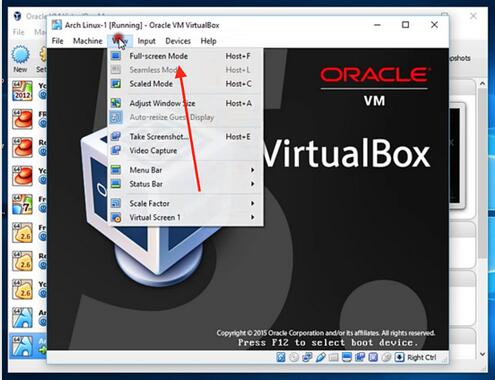495x380 pixels.
Task: Open the Help menu
Action: tap(208, 41)
